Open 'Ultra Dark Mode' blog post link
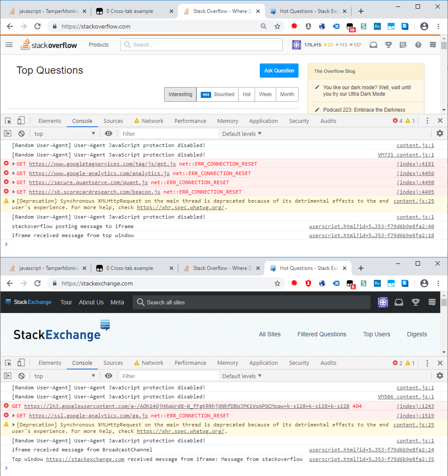Image resolution: width=448 pixels, height=476 pixels. 367,91
